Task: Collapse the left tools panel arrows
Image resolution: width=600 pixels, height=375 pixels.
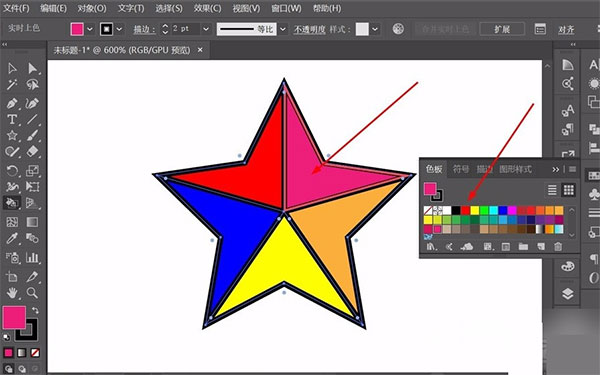Action: 5,44
